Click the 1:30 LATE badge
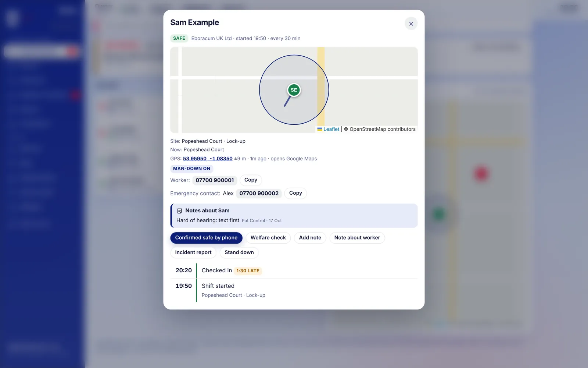 point(248,271)
